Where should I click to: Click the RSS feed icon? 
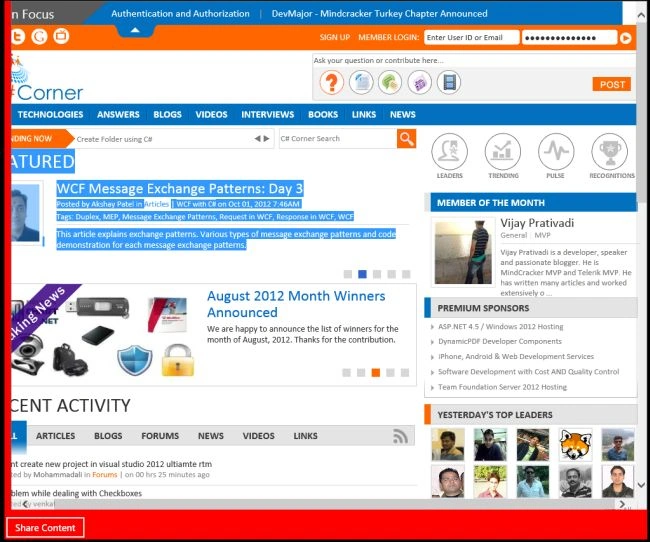coord(400,436)
